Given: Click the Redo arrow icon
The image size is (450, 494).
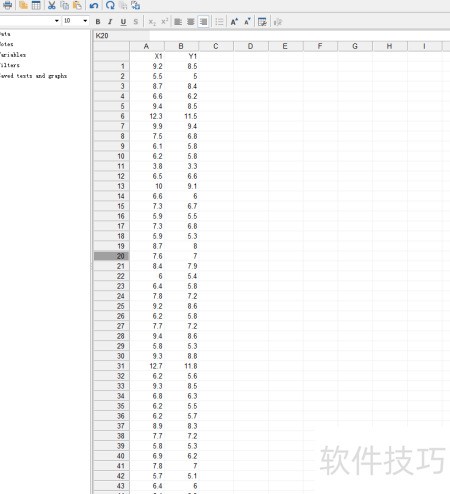Looking at the screenshot, I should tap(110, 5).
